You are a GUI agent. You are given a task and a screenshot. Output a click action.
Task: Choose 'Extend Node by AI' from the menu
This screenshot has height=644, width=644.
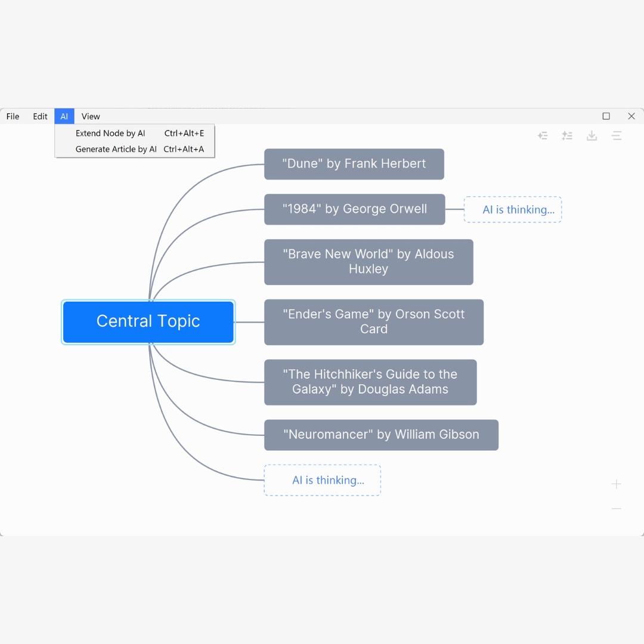pos(110,133)
